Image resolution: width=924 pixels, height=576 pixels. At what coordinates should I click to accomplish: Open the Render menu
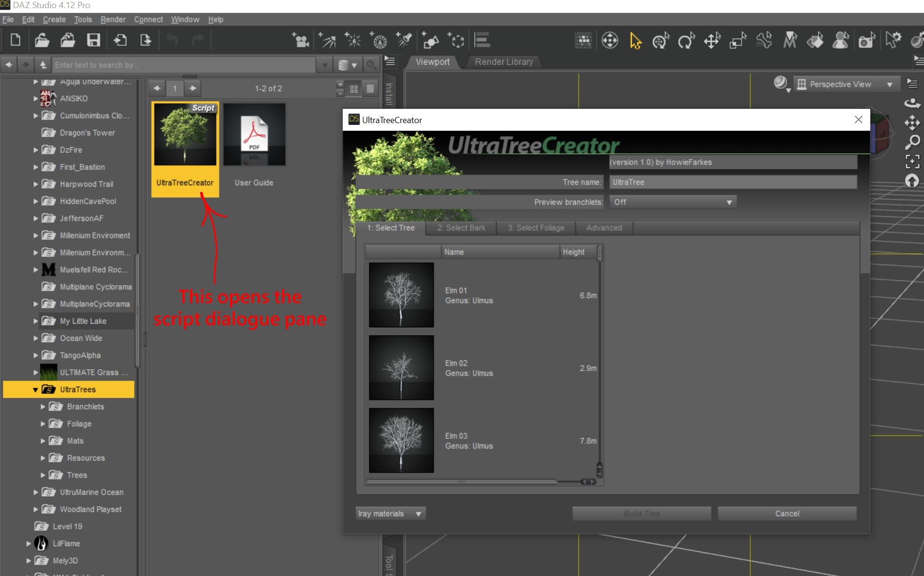click(113, 19)
